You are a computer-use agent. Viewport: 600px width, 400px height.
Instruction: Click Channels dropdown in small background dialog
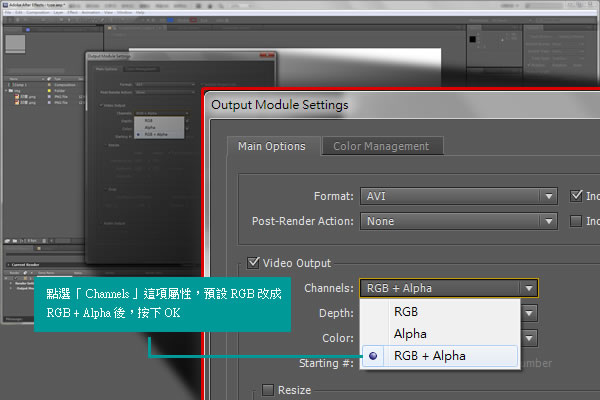(x=162, y=113)
